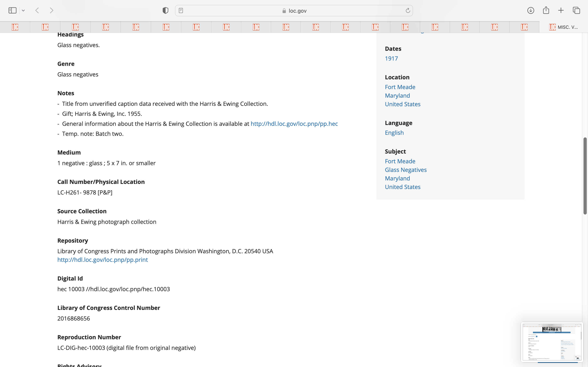The width and height of the screenshot is (588, 367).
Task: Switch to the MISC. V... tab
Action: pyautogui.click(x=563, y=27)
